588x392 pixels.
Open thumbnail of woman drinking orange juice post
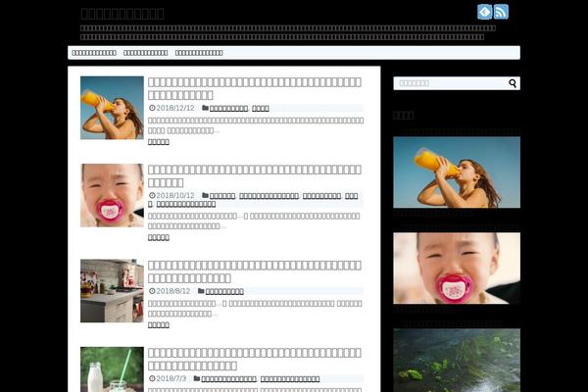(x=112, y=108)
